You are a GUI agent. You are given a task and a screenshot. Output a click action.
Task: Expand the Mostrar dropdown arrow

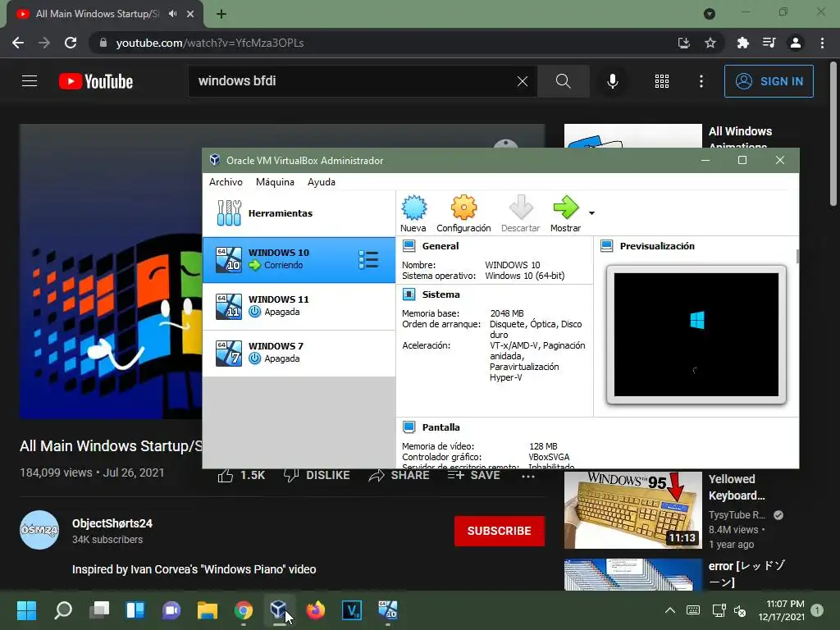591,213
